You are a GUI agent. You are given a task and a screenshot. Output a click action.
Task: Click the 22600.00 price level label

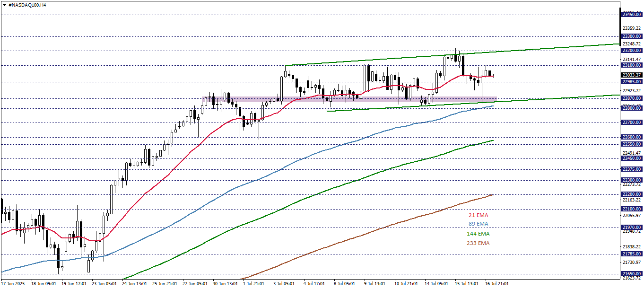point(632,137)
